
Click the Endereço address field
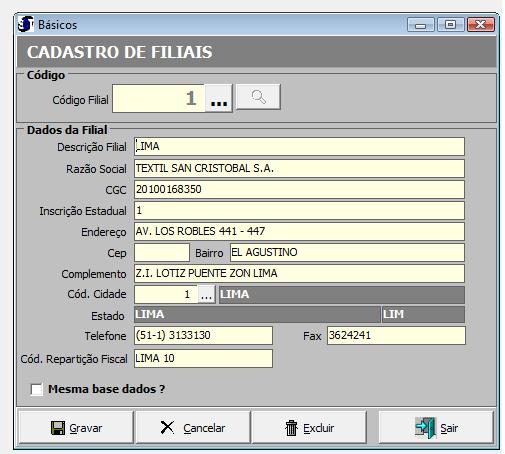pyautogui.click(x=299, y=231)
